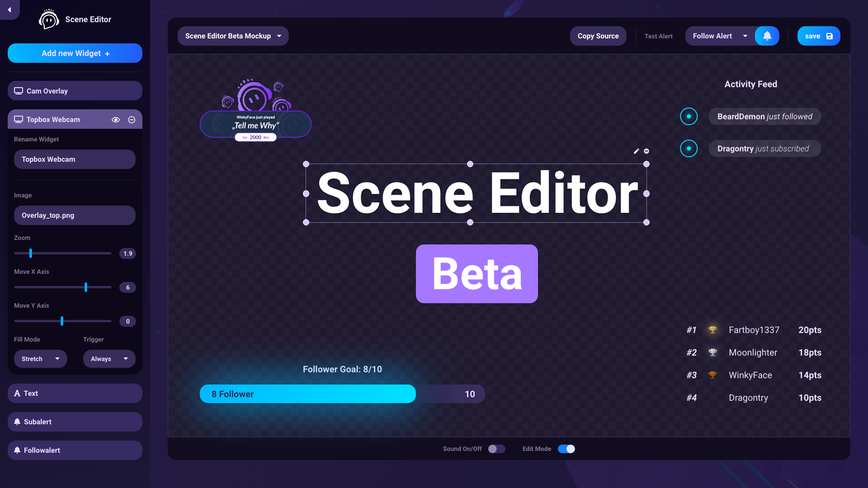Image resolution: width=868 pixels, height=488 pixels.
Task: Click Followalert tab in sidebar
Action: coord(75,450)
